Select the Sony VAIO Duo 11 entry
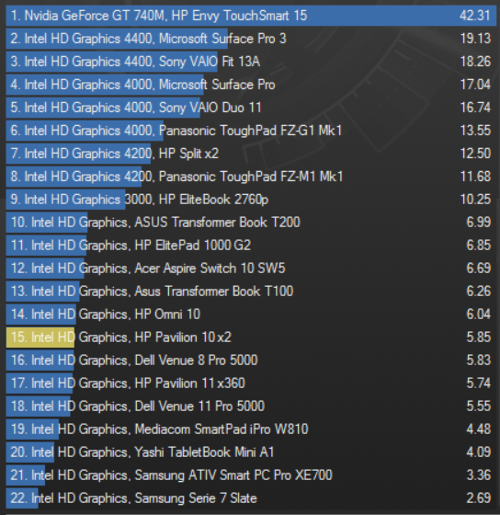500x515 pixels. pyautogui.click(x=251, y=107)
